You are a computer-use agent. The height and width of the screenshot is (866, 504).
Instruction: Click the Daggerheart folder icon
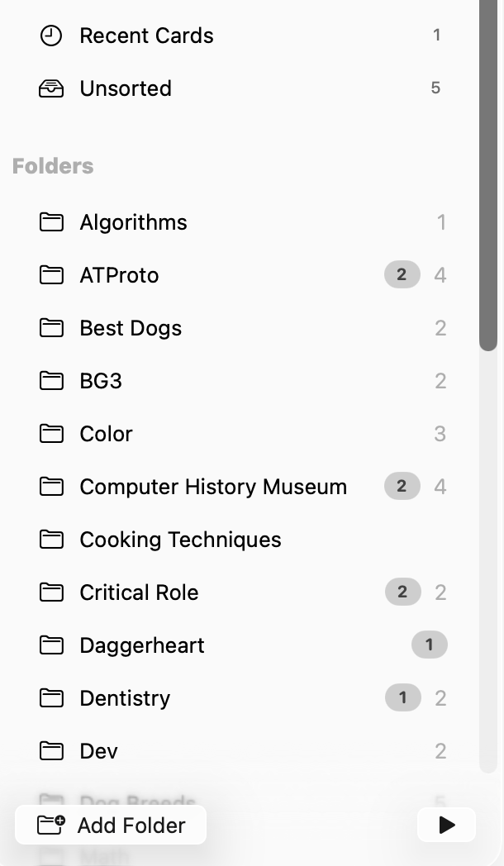click(x=51, y=645)
